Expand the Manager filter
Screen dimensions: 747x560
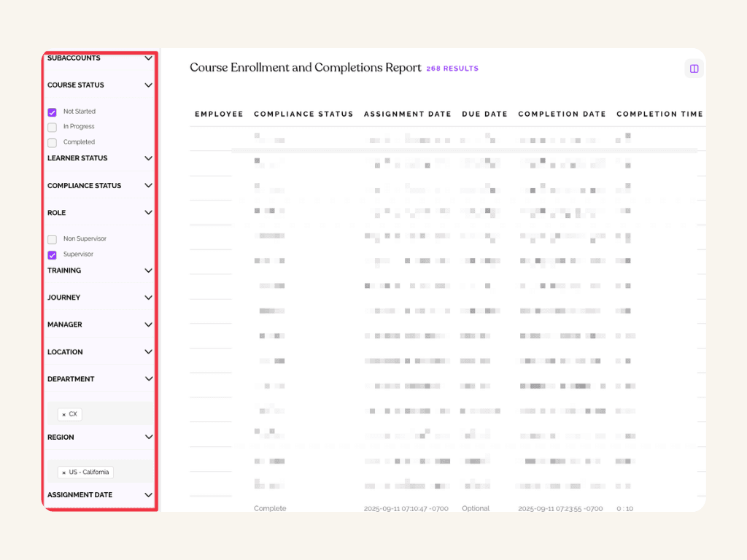148,324
